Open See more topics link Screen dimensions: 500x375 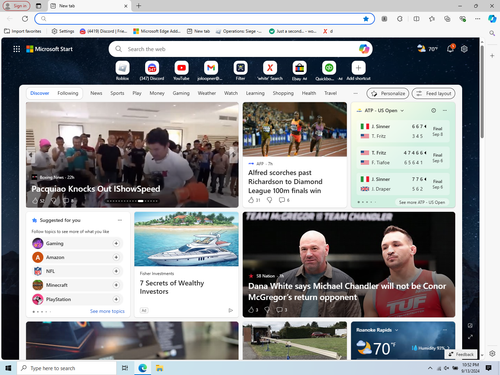coord(107,311)
